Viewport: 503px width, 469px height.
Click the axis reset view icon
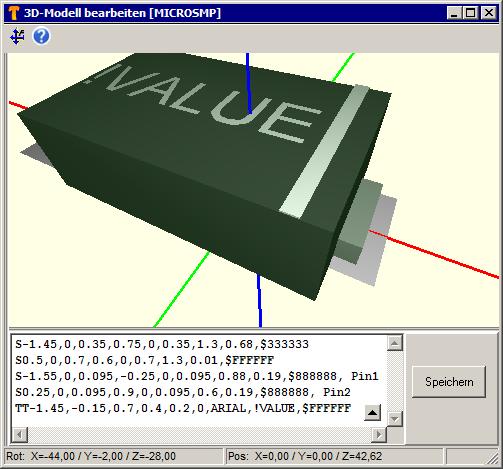click(17, 36)
